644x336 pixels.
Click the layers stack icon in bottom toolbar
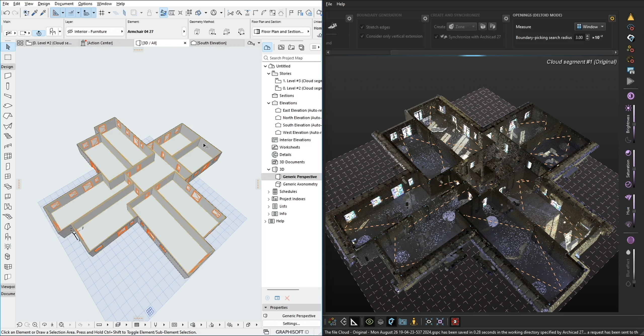click(x=380, y=322)
